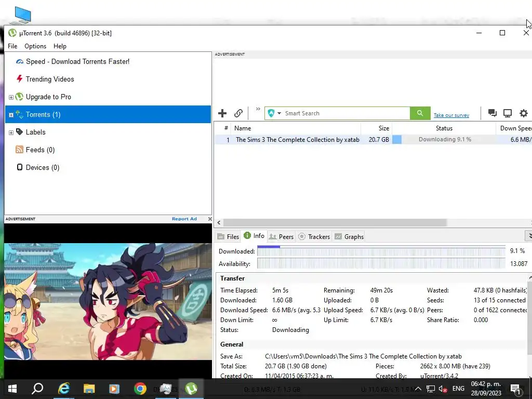Close the advertisement panel
This screenshot has height=399, width=532.
pos(210,219)
